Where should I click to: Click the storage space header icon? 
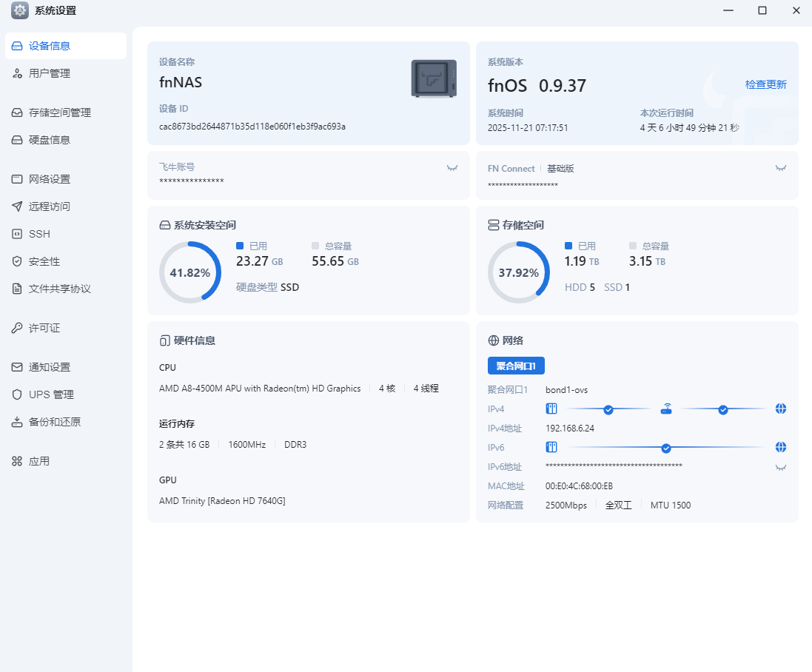tap(493, 225)
